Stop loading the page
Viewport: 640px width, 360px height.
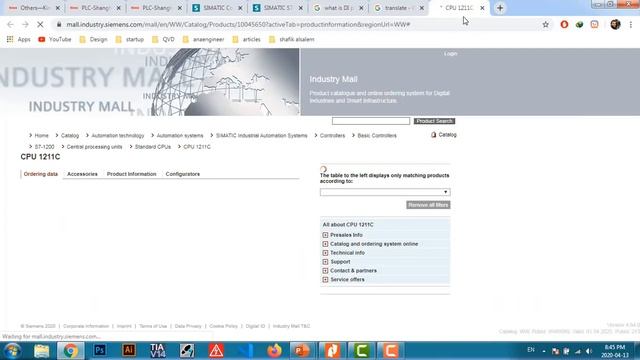point(40,24)
